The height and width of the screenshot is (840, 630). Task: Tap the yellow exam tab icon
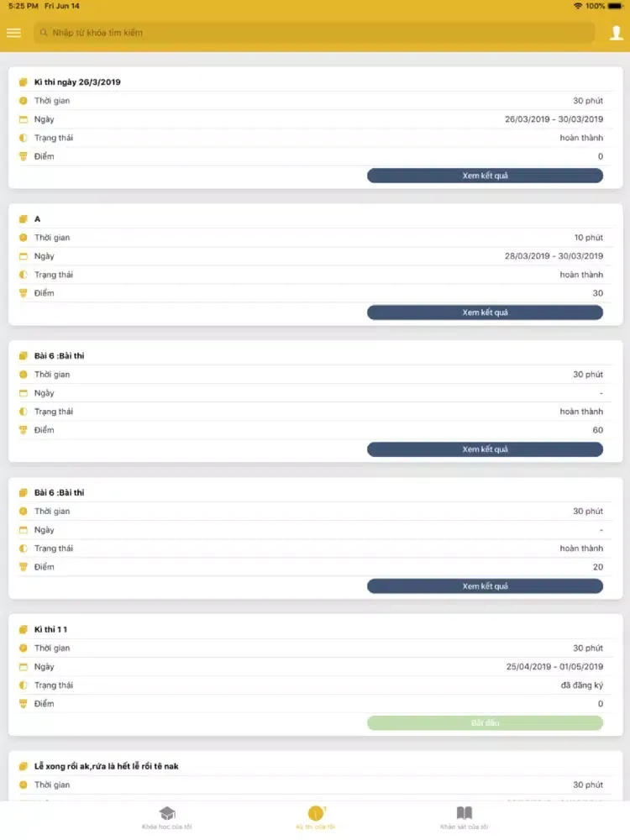click(x=315, y=813)
